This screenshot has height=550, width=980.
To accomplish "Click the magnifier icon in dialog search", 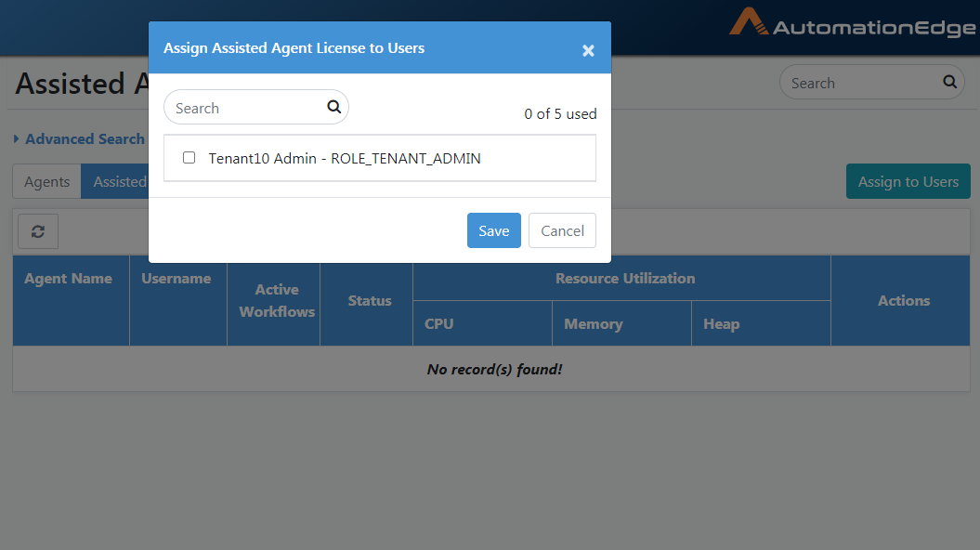I will (x=333, y=107).
